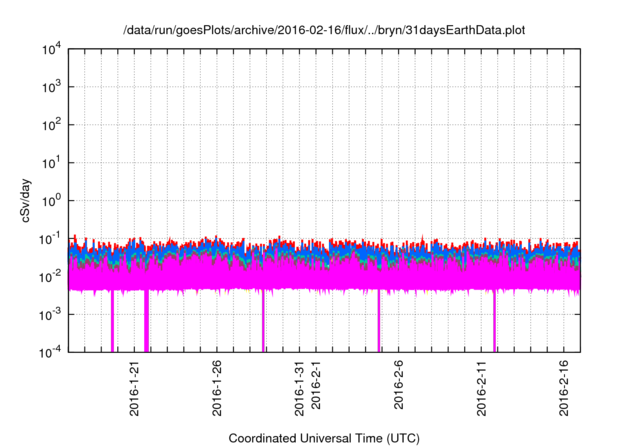Click the cSv/day y-axis label

[x=25, y=201]
